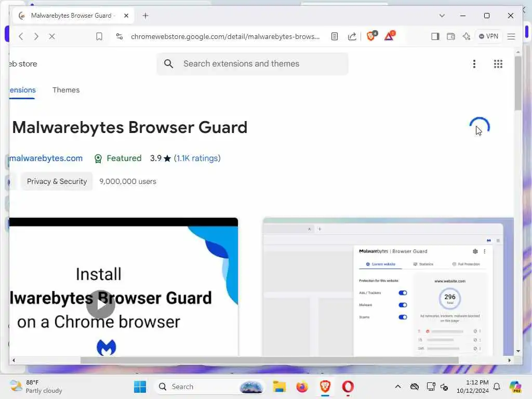Click the scroll right arrow
Screen dimensions: 532x399
pos(509,361)
